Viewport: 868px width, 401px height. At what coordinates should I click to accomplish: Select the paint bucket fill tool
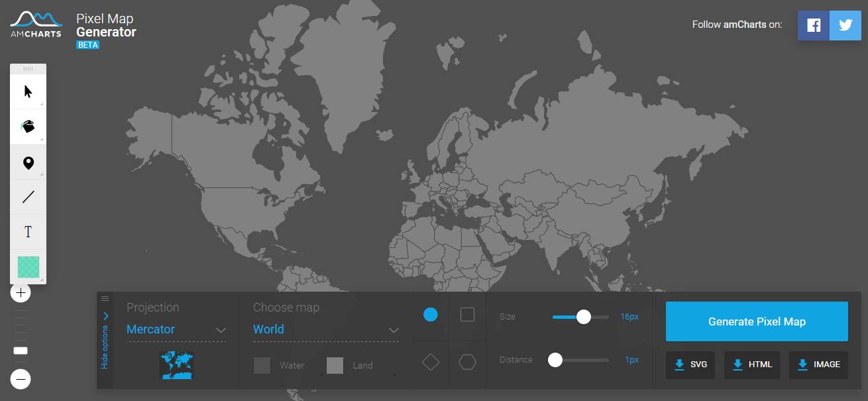pyautogui.click(x=28, y=127)
